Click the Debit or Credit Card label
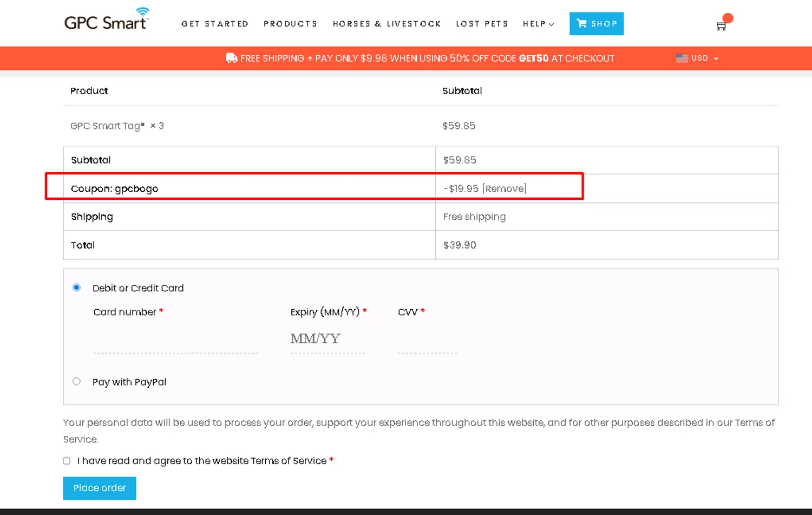The height and width of the screenshot is (515, 812). coord(138,288)
